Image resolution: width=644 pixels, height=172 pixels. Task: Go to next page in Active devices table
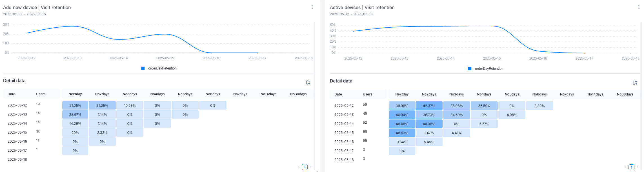pyautogui.click(x=638, y=167)
